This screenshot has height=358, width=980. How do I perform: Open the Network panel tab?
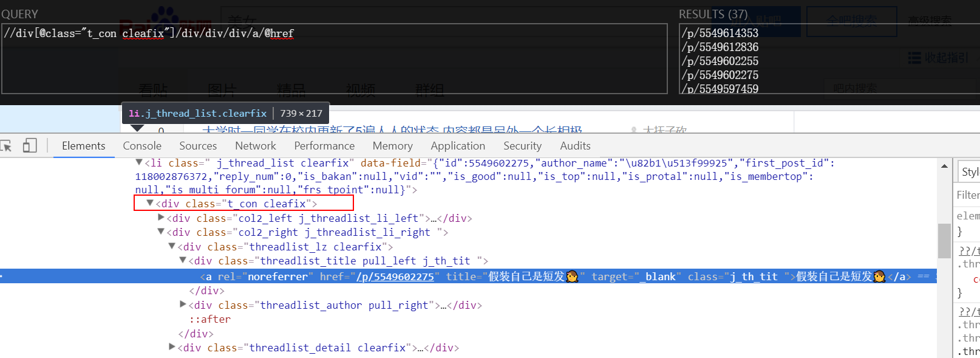(x=256, y=146)
